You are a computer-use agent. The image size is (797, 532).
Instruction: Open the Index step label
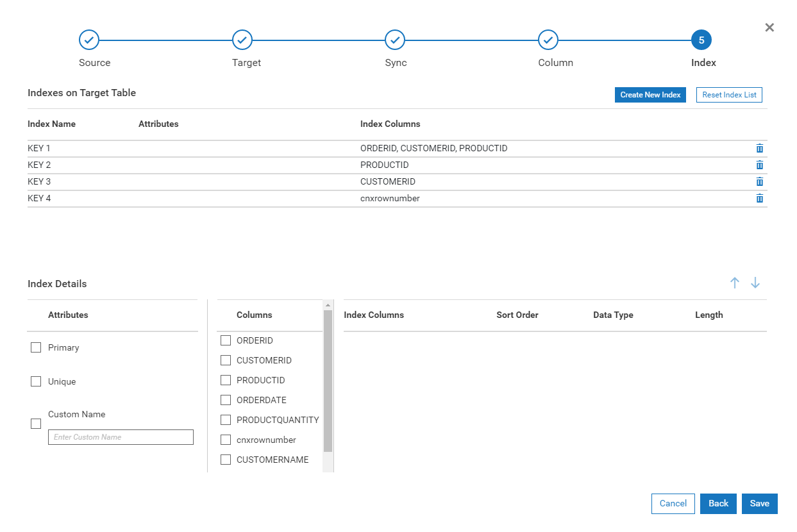(x=703, y=63)
